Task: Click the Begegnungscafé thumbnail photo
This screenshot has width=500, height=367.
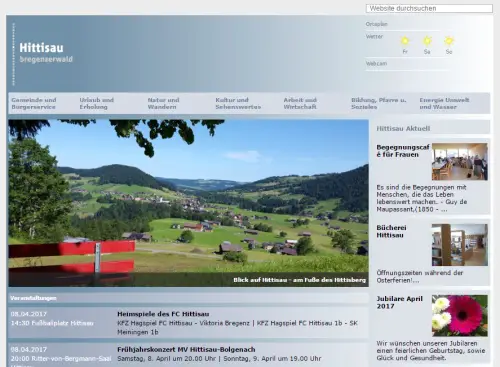Action: pyautogui.click(x=460, y=162)
